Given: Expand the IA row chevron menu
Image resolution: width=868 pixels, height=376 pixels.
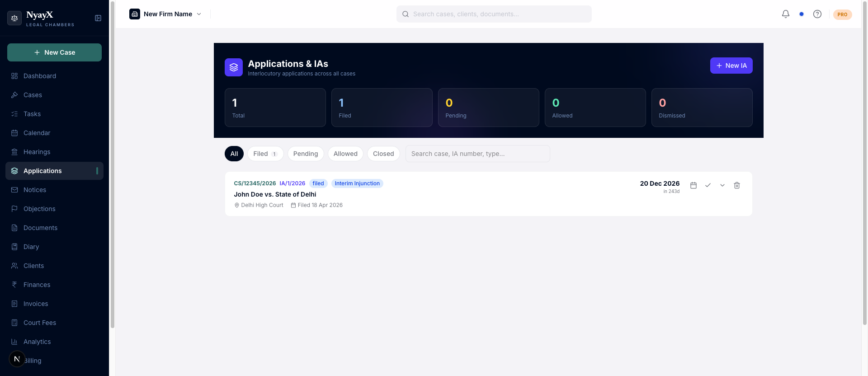Looking at the screenshot, I should (722, 185).
